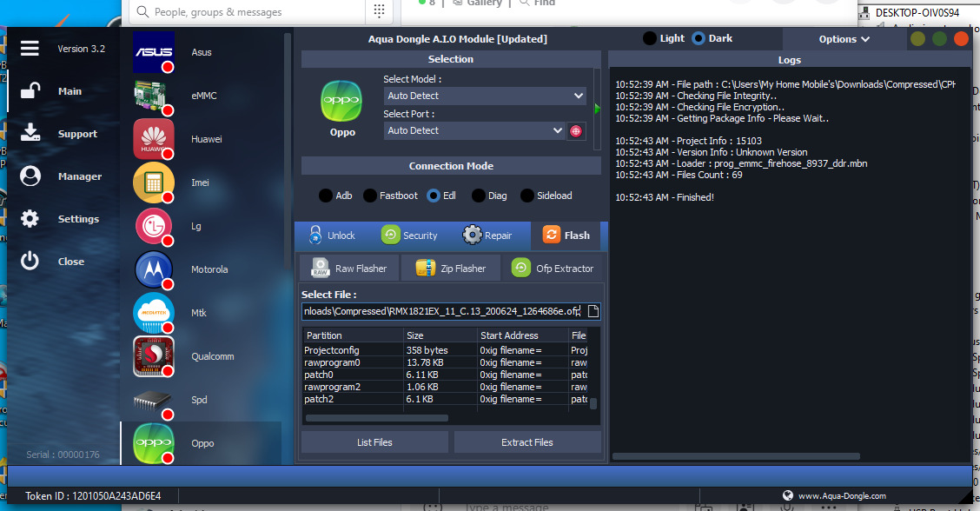This screenshot has height=511, width=980.
Task: Click the partition table horizontal scrollbar
Action: tap(377, 418)
